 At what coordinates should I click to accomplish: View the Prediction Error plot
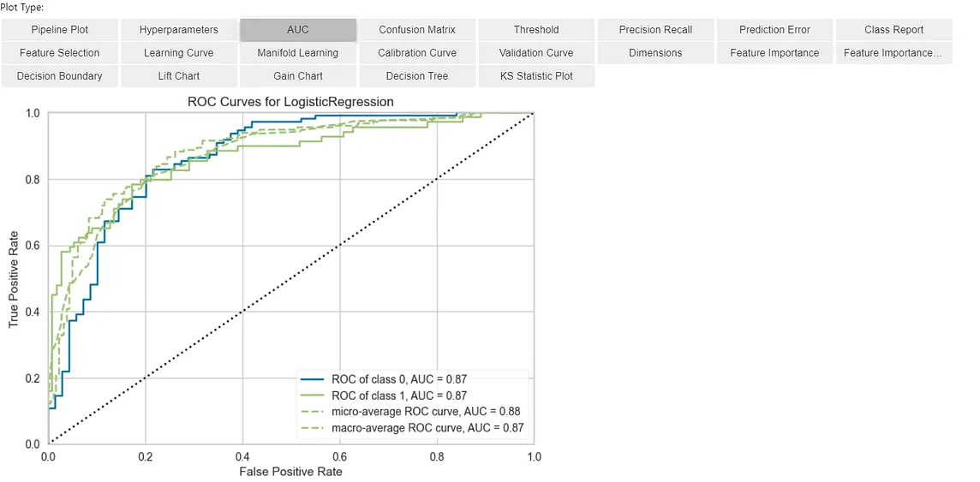click(x=775, y=29)
